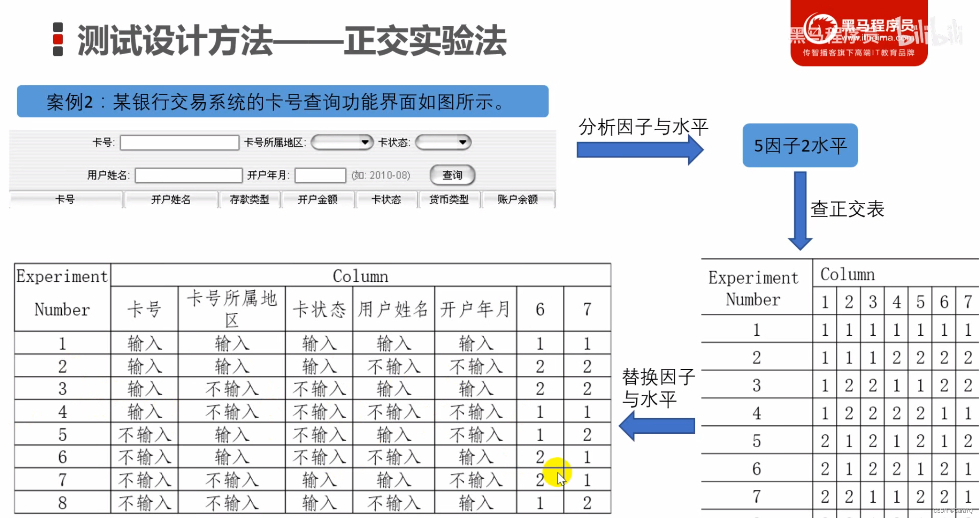The width and height of the screenshot is (980, 518).
Task: Click 不输入 under 卡号 in row 8
Action: pyautogui.click(x=145, y=503)
